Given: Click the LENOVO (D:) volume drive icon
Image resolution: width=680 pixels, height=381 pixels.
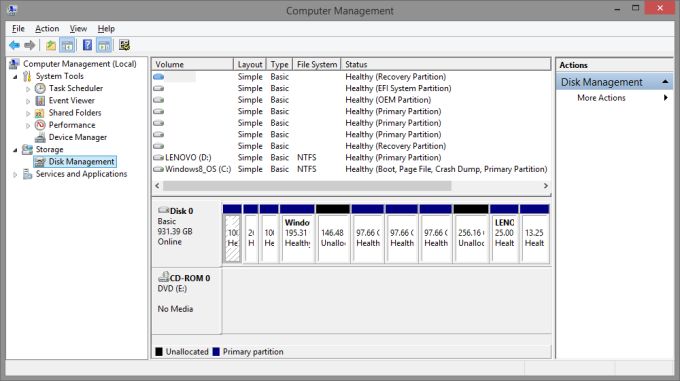Looking at the screenshot, I should pos(158,158).
